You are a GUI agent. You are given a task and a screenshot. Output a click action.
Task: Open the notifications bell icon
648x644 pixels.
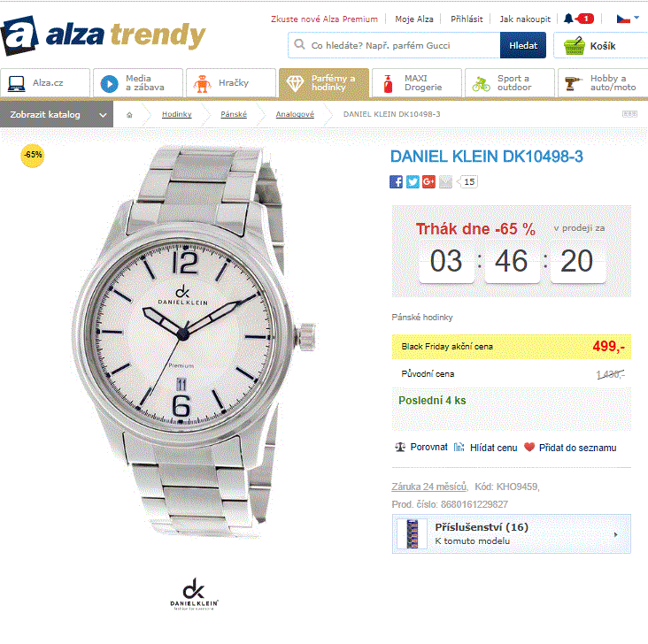point(568,19)
